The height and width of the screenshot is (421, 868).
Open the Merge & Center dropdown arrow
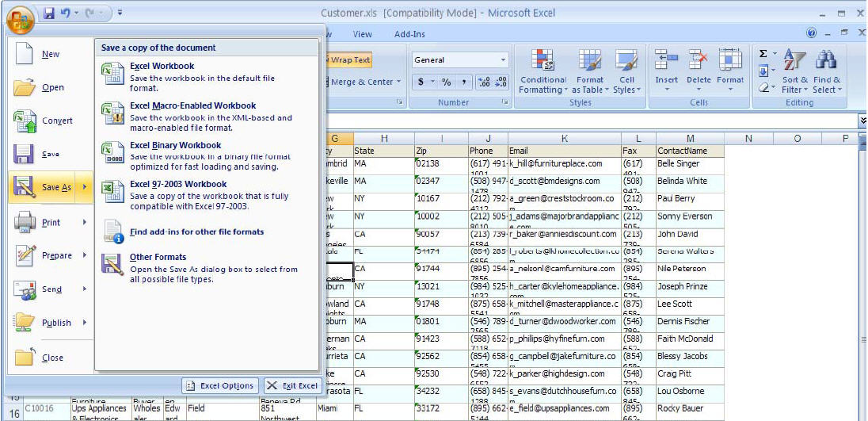(398, 82)
